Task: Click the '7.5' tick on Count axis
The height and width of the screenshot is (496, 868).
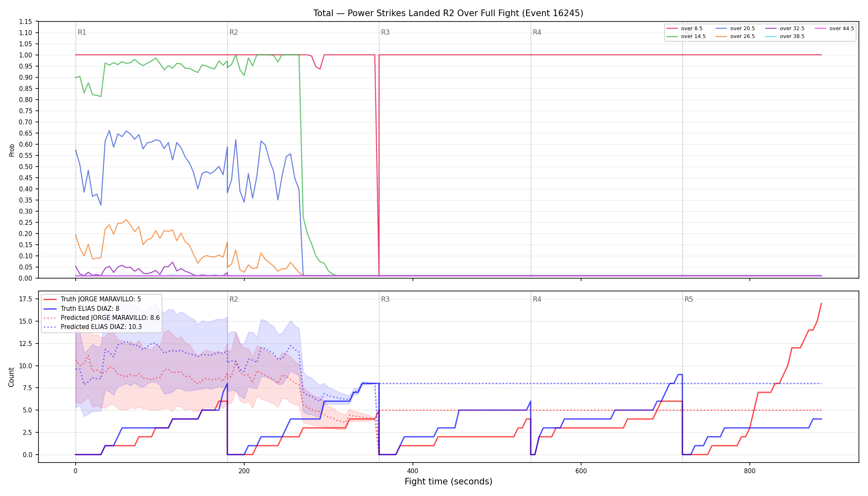Action: (x=29, y=388)
